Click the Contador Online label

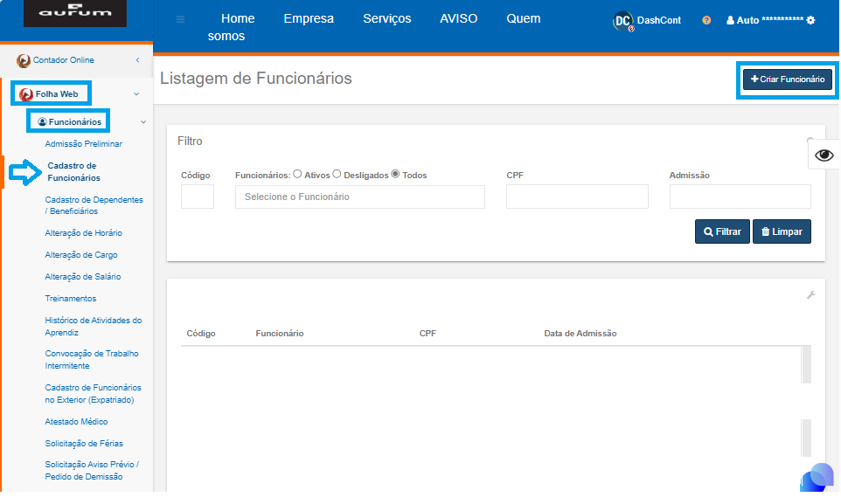63,60
